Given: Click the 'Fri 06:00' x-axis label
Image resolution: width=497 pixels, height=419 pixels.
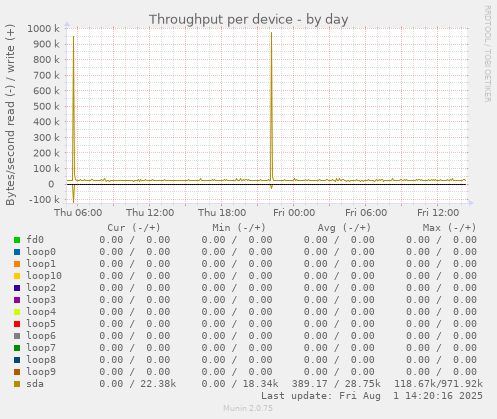Looking at the screenshot, I should tap(366, 213).
